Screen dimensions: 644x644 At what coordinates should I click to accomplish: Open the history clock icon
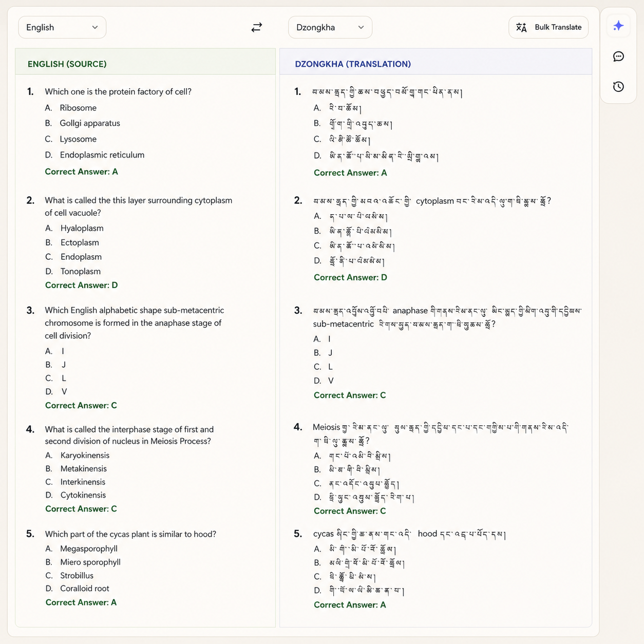[618, 86]
